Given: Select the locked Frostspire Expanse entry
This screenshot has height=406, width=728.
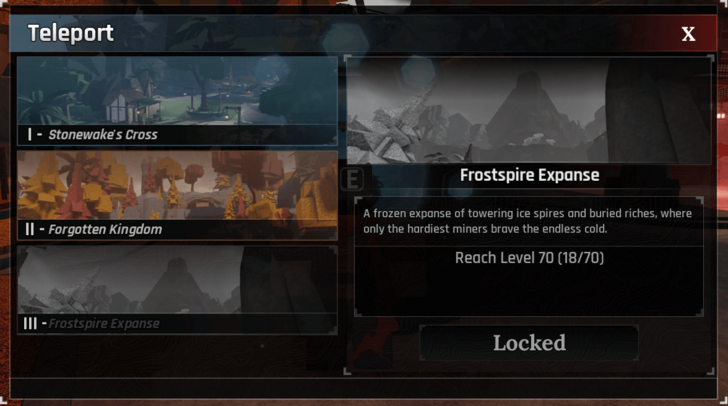Looking at the screenshot, I should (x=177, y=290).
